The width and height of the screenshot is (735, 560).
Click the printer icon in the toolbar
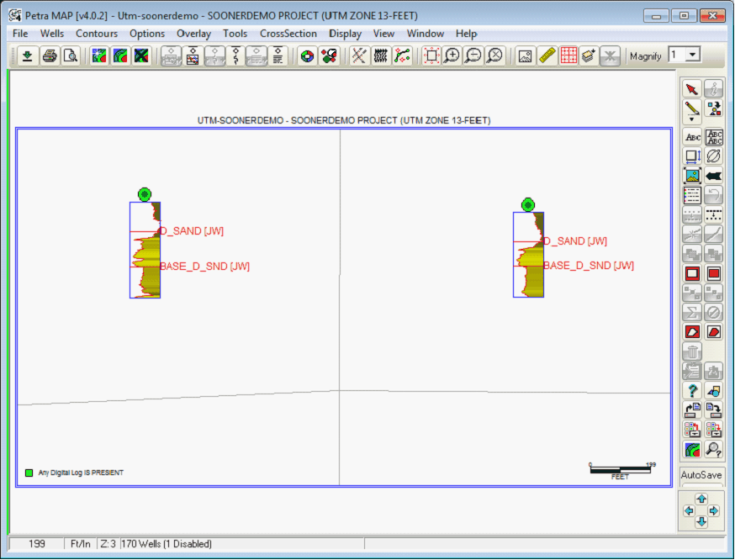(50, 55)
